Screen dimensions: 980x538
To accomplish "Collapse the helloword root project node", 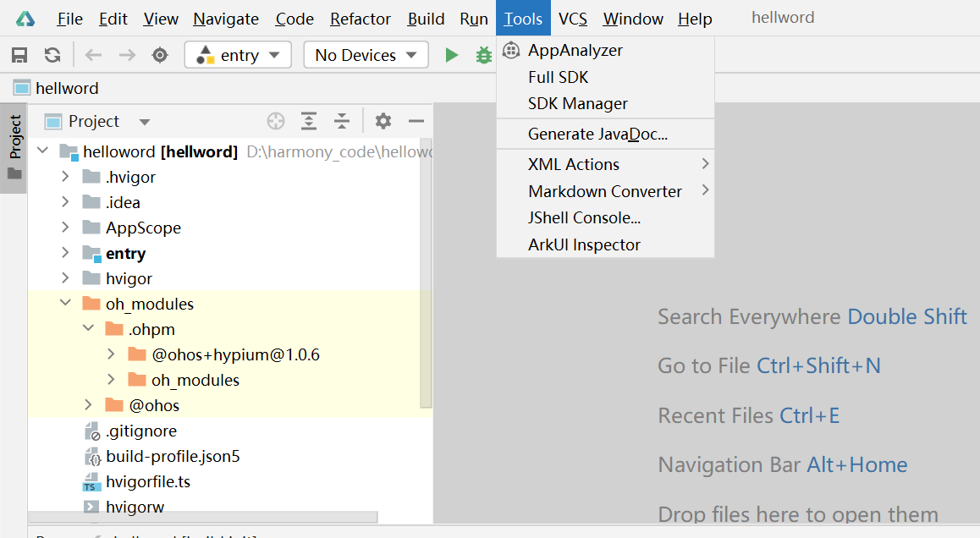I will pos(42,151).
